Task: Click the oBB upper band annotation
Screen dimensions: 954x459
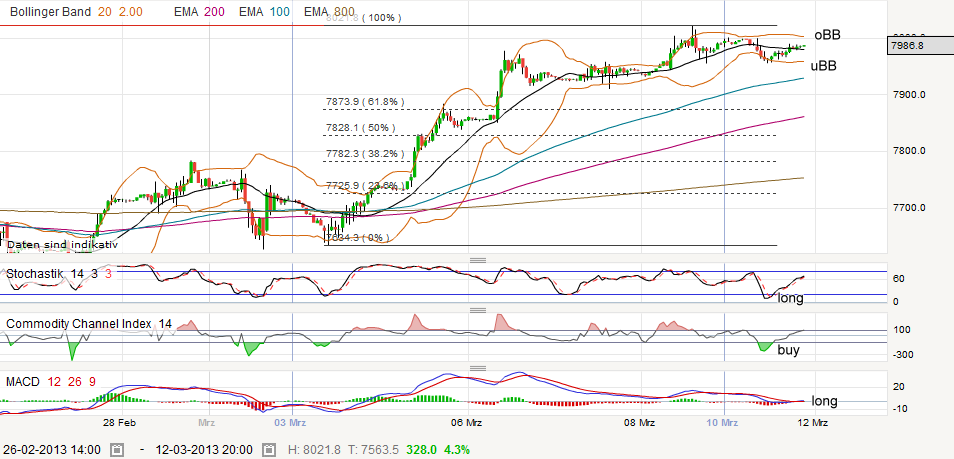Action: [x=827, y=35]
